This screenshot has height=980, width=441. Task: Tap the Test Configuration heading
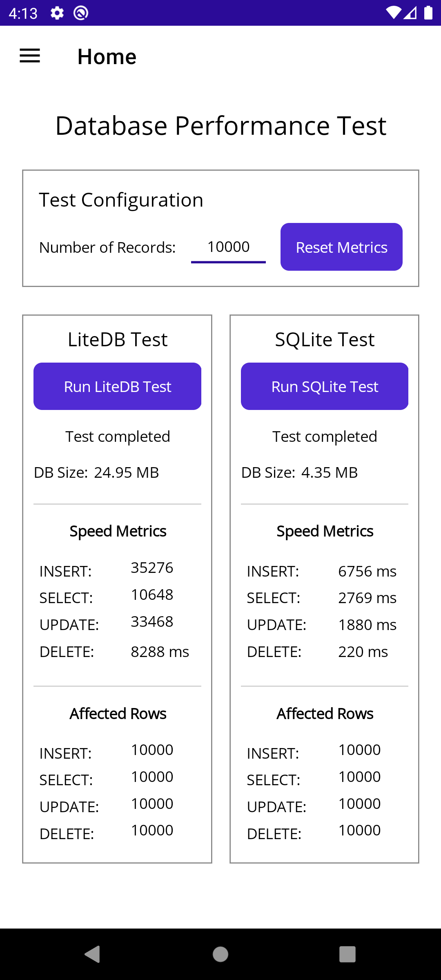[121, 200]
